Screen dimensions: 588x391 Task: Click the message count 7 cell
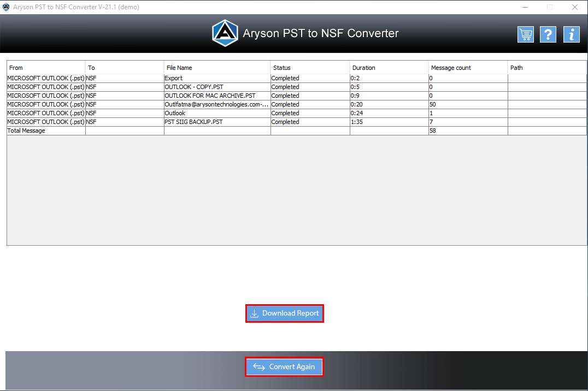468,122
